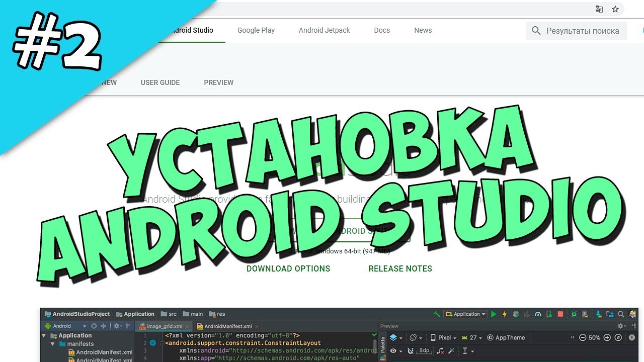The width and height of the screenshot is (644, 362).
Task: Open the design surface layers dropdown
Action: coord(396,338)
